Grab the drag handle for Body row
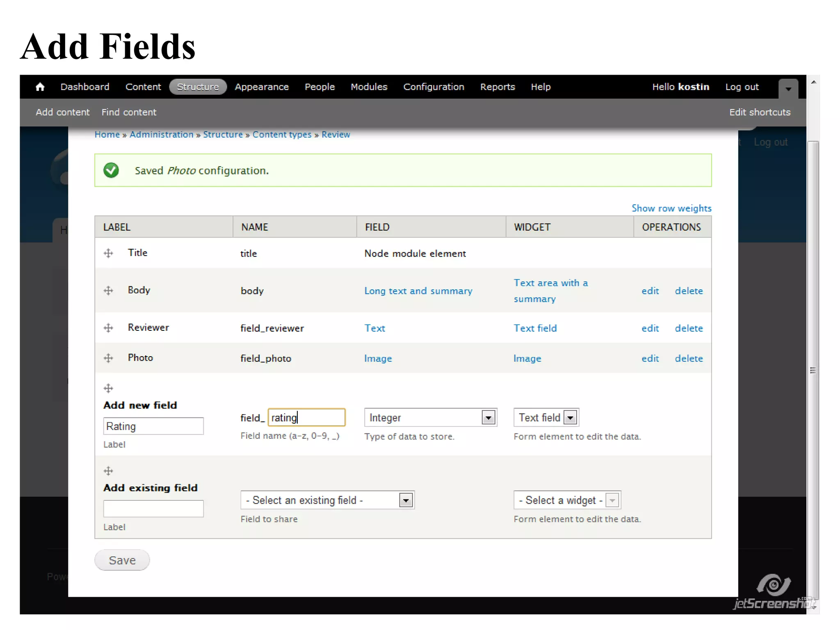Image resolution: width=840 pixels, height=630 pixels. (x=108, y=291)
